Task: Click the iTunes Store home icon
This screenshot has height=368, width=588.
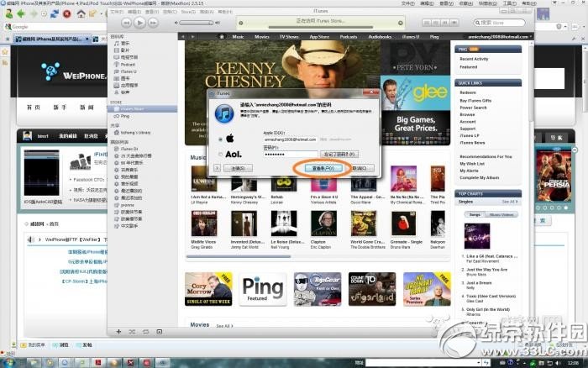Action: (x=222, y=37)
